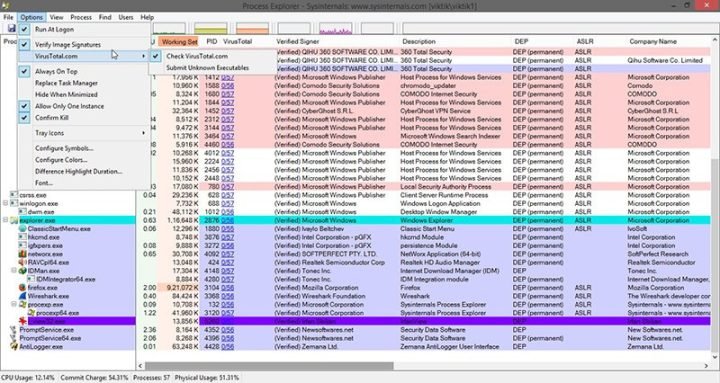Collapse the procexp.exe tree node
Image resolution: width=720 pixels, height=383 pixels.
[x=14, y=304]
